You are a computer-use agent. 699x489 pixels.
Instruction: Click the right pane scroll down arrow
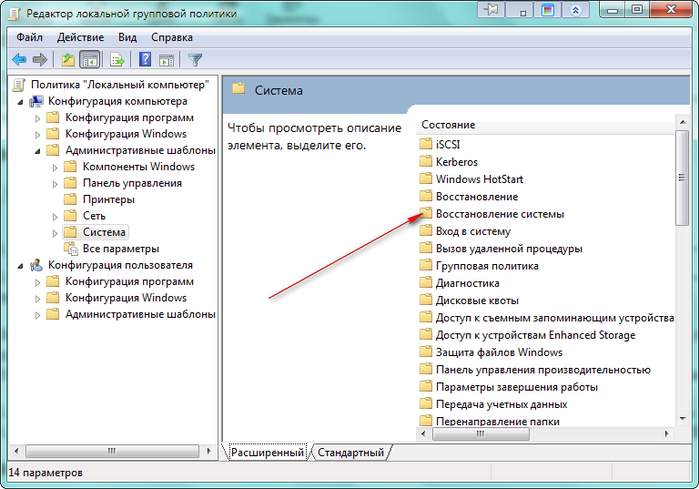[683, 419]
